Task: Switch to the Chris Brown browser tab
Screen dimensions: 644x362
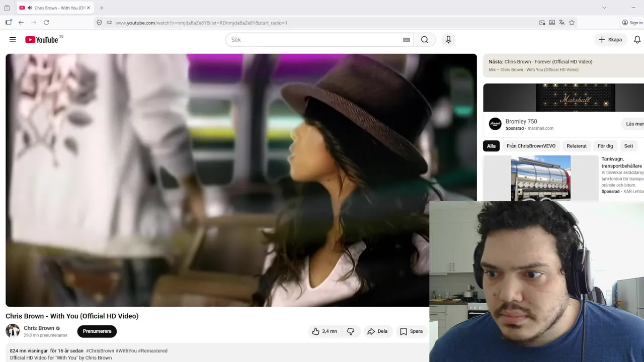Action: pos(54,8)
